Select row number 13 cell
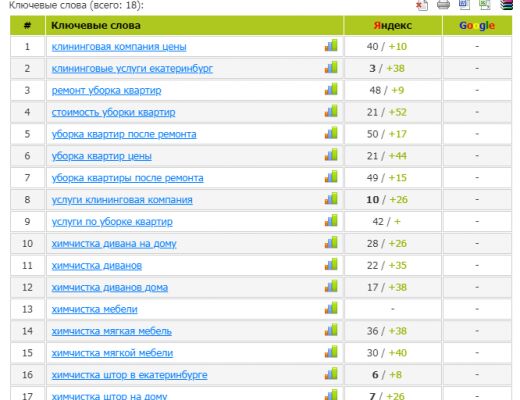This screenshot has height=400, width=520. coord(27,309)
